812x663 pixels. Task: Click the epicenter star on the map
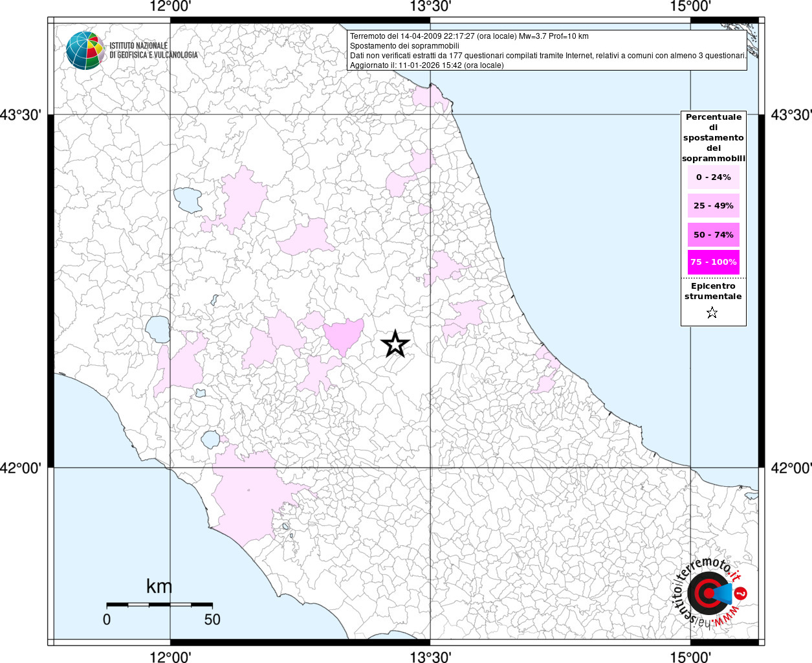coord(395,344)
